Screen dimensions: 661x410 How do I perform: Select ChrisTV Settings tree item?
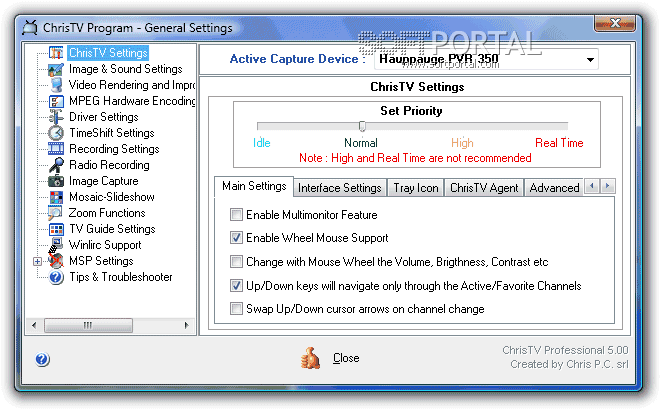[108, 53]
